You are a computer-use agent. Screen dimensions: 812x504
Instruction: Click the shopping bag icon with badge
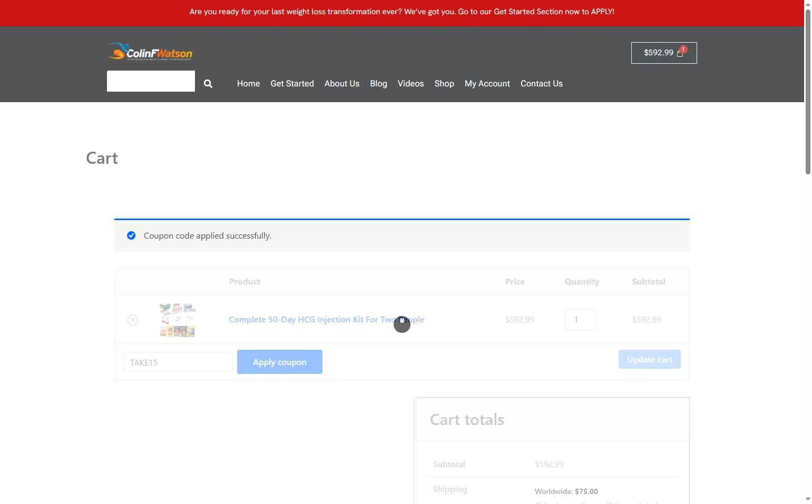pyautogui.click(x=681, y=52)
